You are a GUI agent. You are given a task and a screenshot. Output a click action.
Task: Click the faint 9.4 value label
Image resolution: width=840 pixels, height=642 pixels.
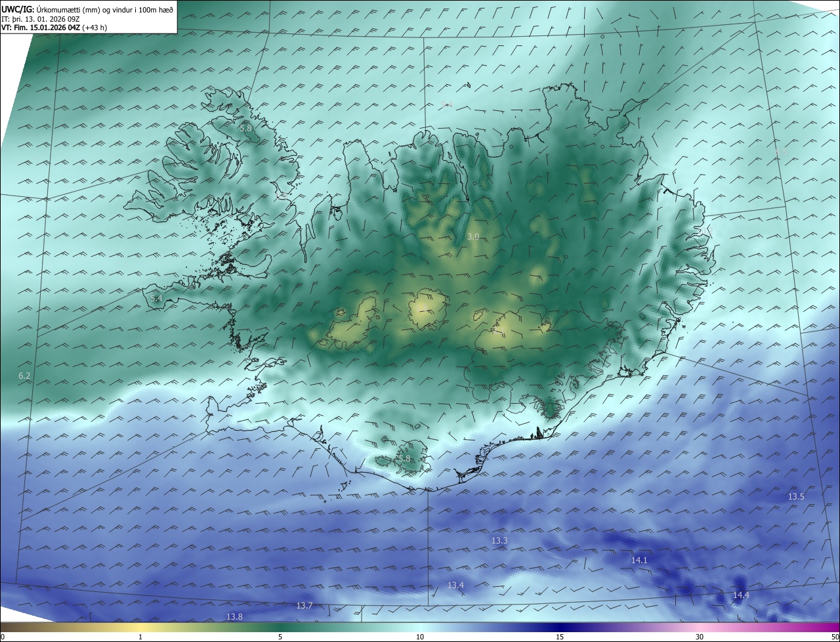click(x=447, y=104)
